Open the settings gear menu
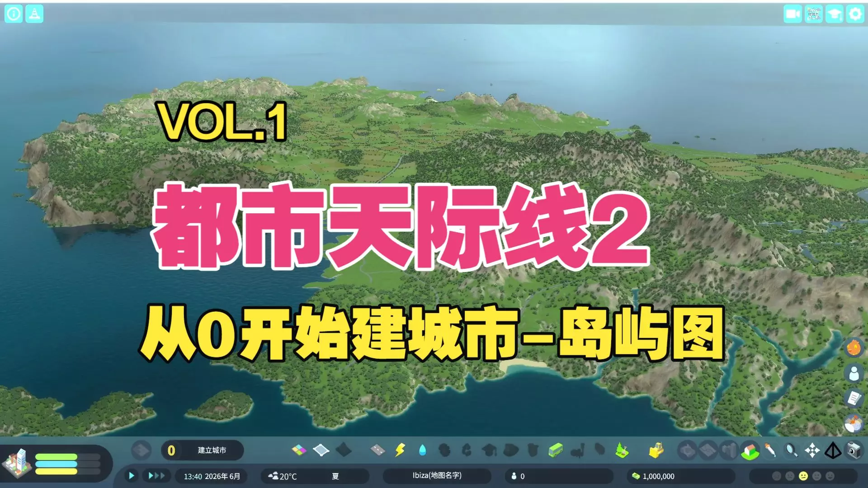 [x=855, y=14]
